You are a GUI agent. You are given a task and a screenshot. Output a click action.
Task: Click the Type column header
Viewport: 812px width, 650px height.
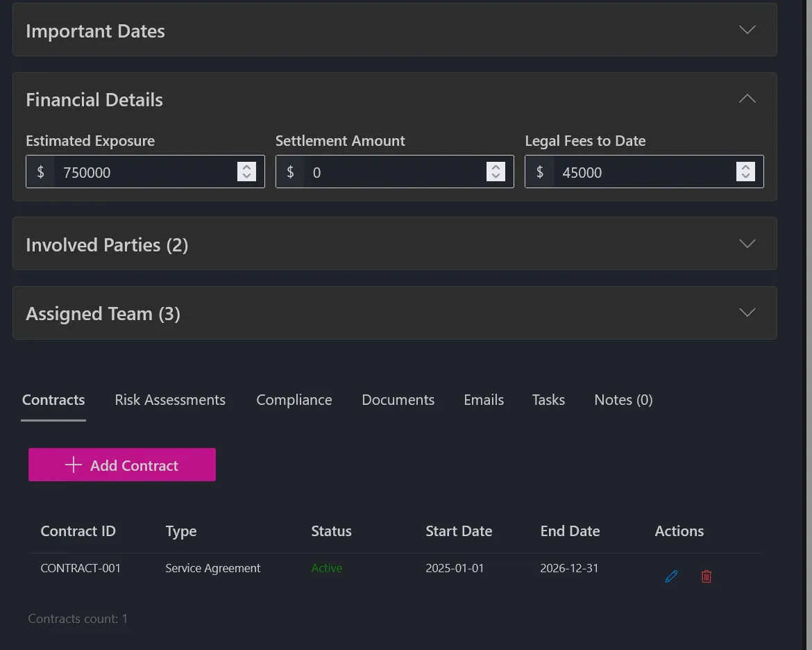pyautogui.click(x=181, y=531)
